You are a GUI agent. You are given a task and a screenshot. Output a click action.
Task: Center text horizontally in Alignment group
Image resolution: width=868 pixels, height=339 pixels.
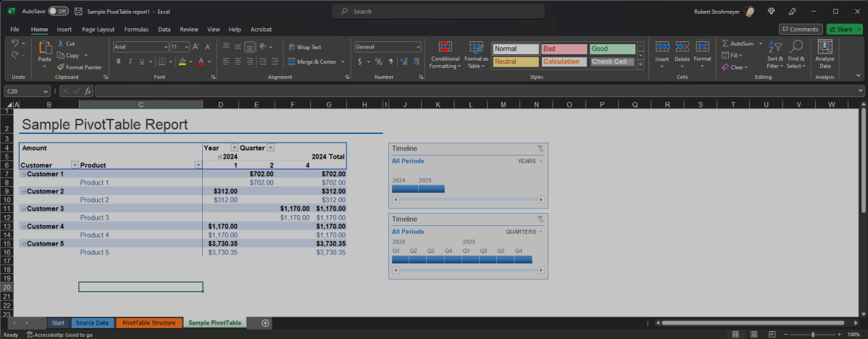238,62
